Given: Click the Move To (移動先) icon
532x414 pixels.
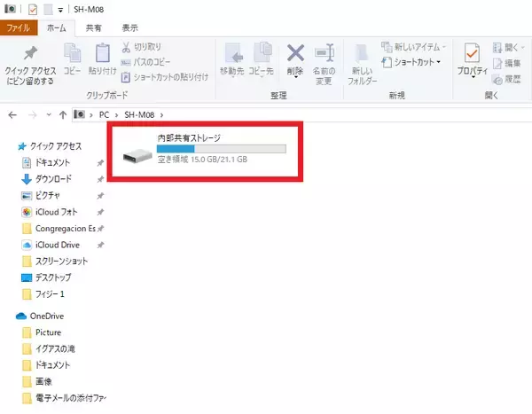Looking at the screenshot, I should pos(233,53).
